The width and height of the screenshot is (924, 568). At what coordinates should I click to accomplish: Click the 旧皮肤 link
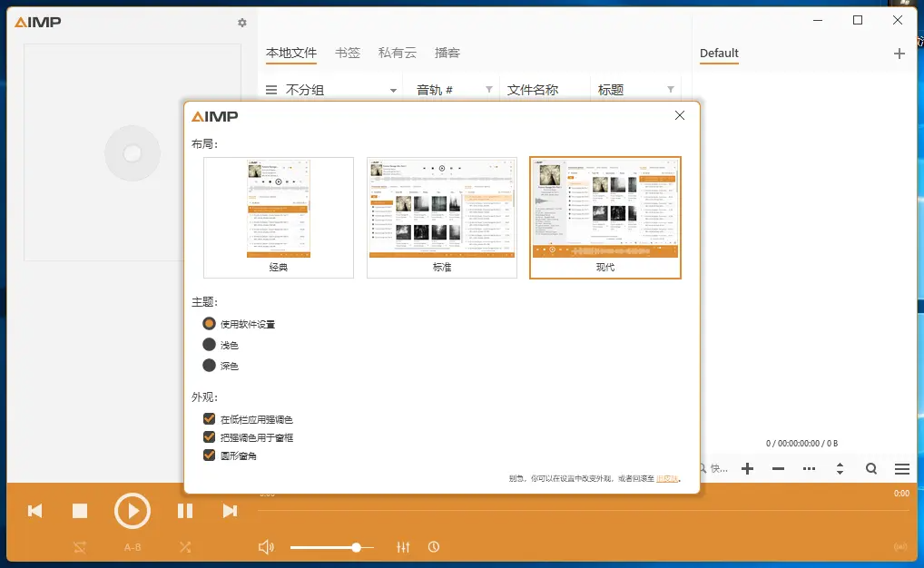point(665,477)
